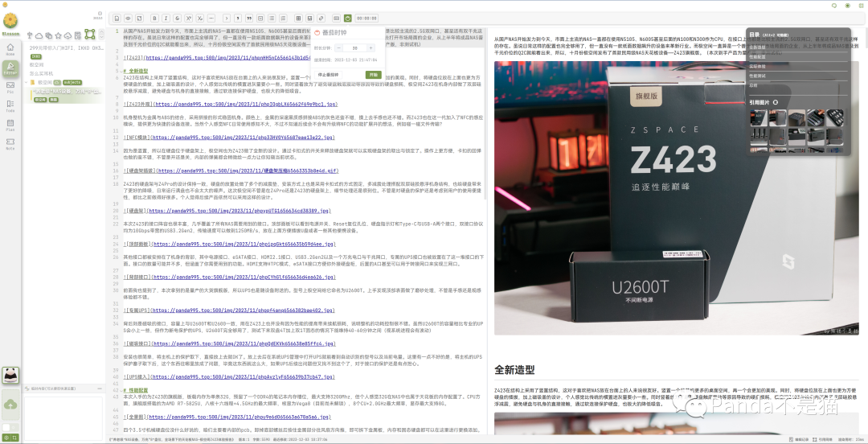The image size is (868, 444).
Task: Click the subjects tag label
Action: 72,83
